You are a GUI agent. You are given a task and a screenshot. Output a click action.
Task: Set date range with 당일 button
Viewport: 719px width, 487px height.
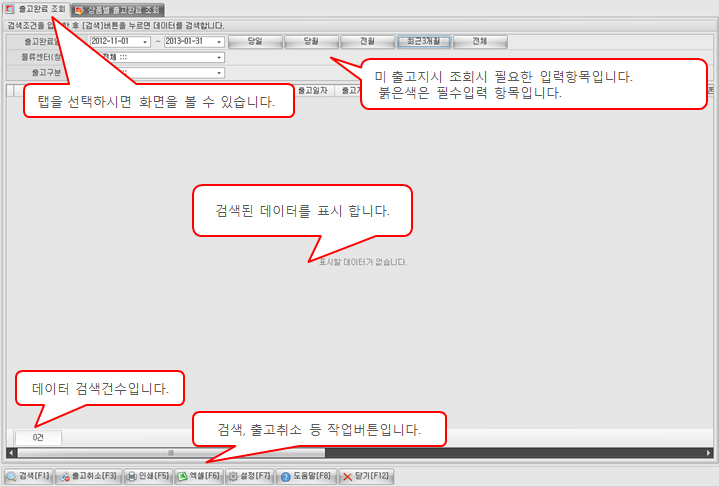click(x=255, y=42)
